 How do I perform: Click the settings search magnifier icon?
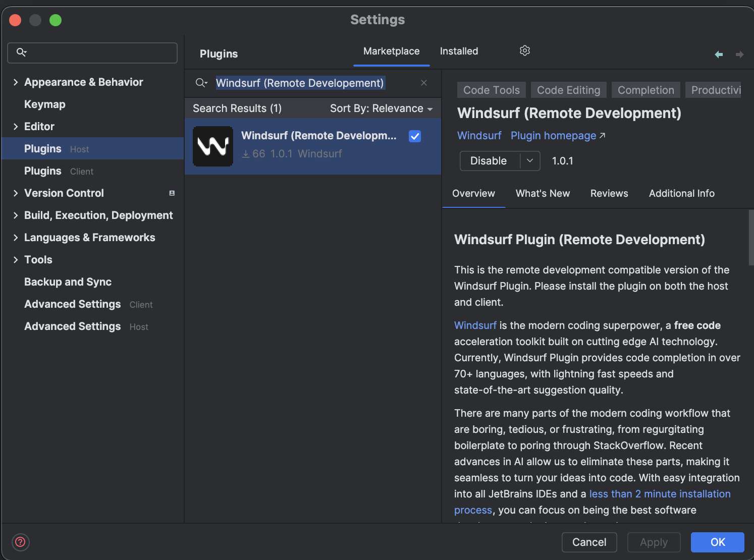(21, 52)
